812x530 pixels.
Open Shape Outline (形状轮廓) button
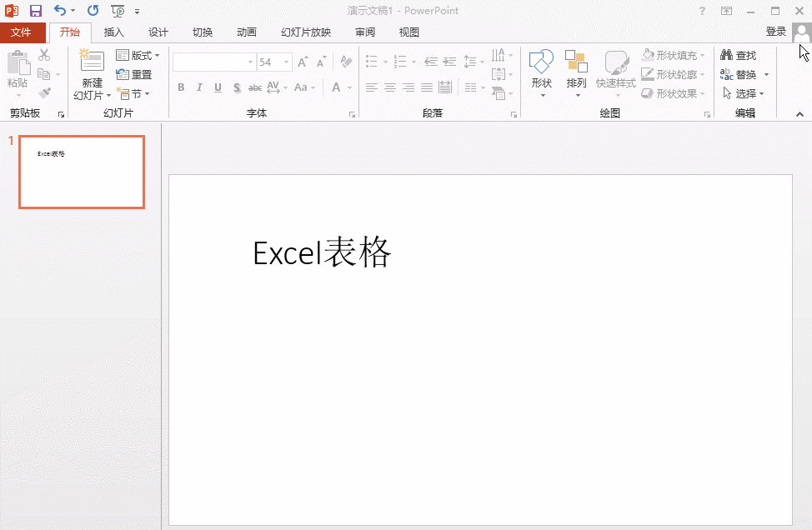click(674, 74)
